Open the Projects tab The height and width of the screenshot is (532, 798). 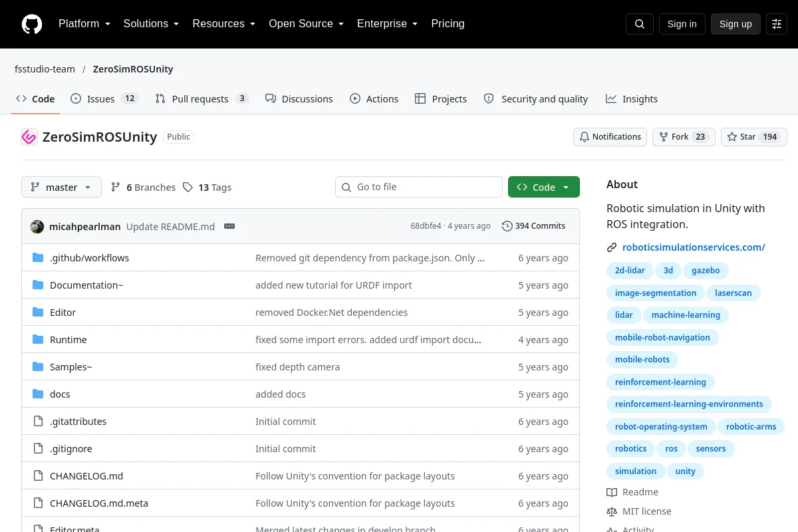pos(441,99)
